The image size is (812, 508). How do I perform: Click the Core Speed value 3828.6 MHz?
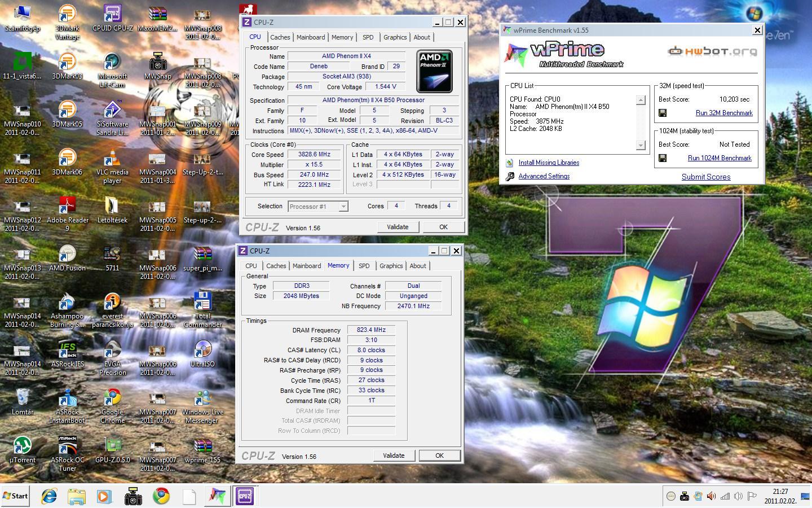coord(314,154)
